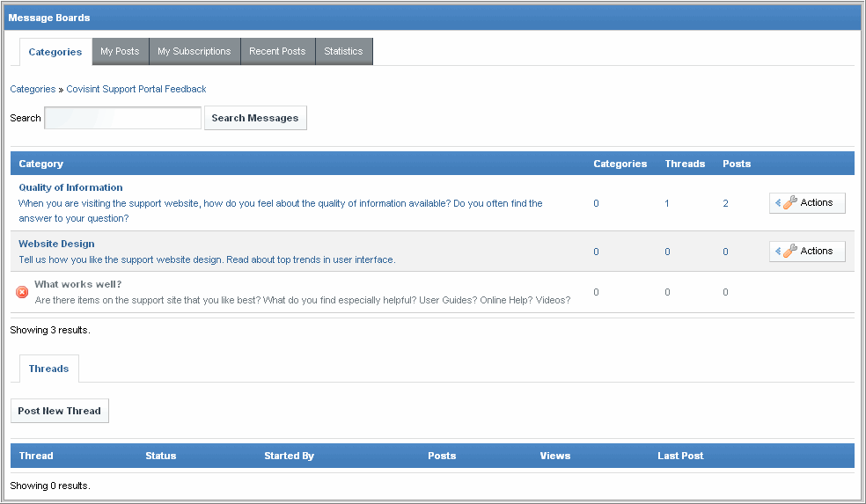Open the Website Design category link
This screenshot has width=866, height=504.
tap(56, 244)
